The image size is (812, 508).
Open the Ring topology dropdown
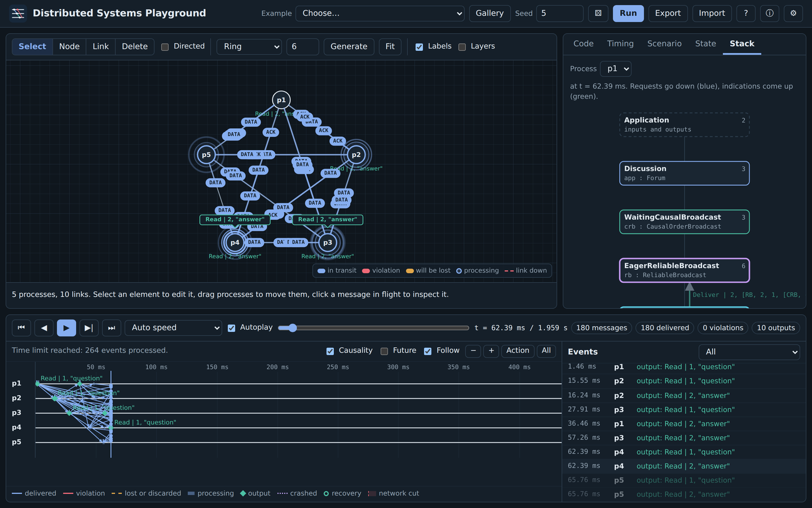(249, 46)
